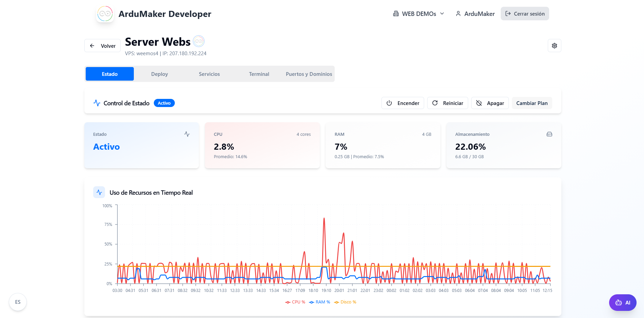Switch to the Estado tab

pyautogui.click(x=110, y=74)
